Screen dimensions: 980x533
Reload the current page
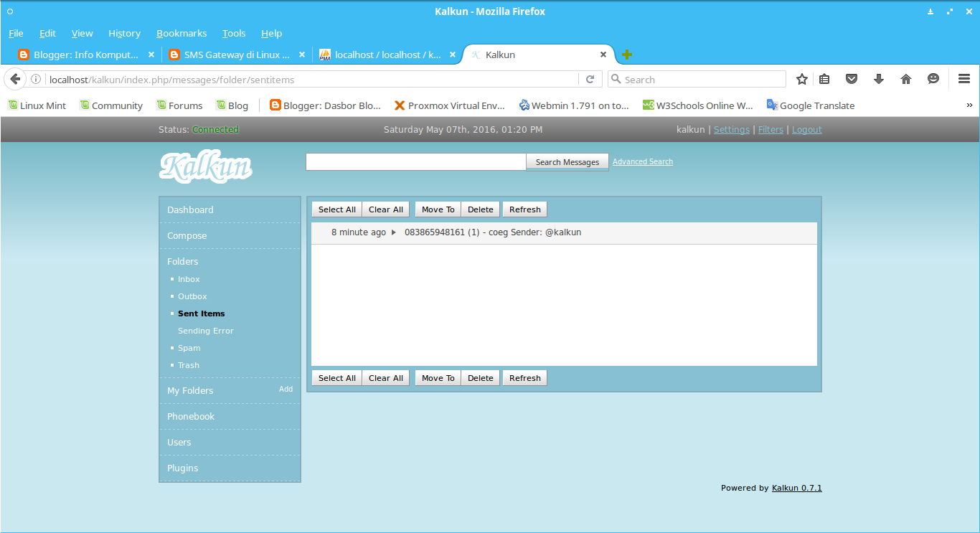[590, 80]
